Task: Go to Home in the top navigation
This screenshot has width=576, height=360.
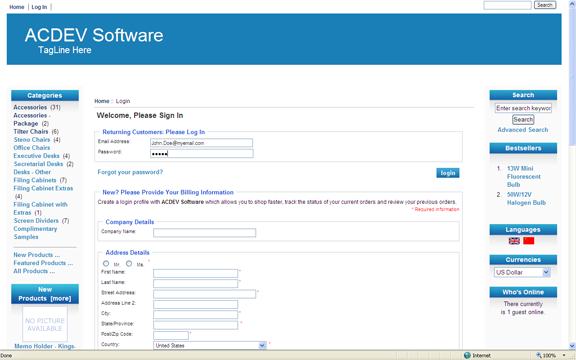Action: (x=17, y=7)
